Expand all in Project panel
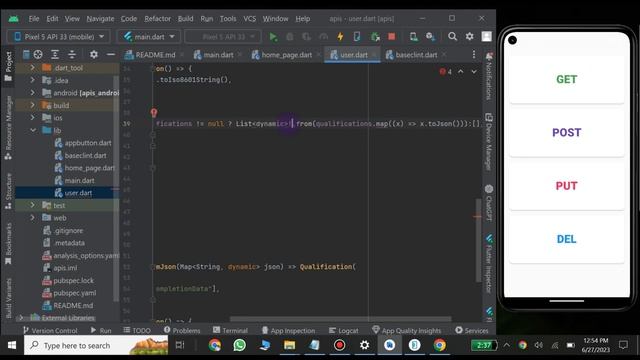640x360 pixels. [55, 54]
